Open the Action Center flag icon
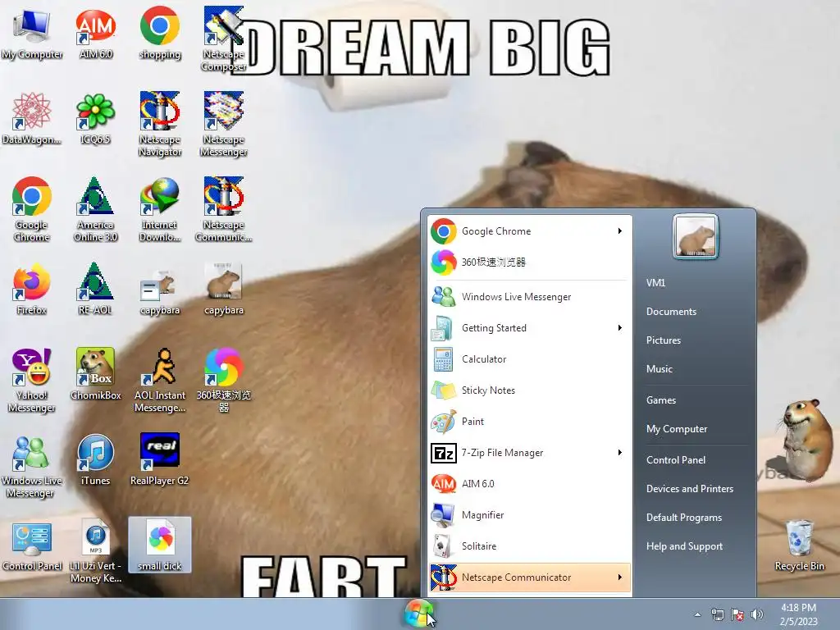The image size is (840, 630). [x=737, y=614]
